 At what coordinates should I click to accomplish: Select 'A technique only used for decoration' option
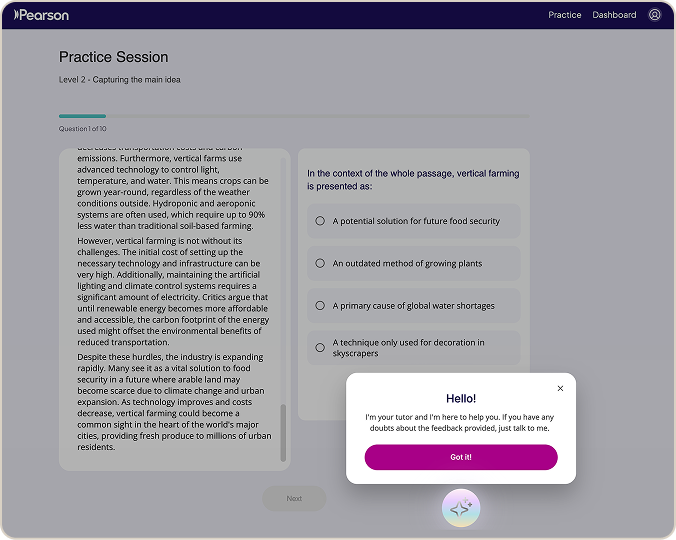pos(413,348)
